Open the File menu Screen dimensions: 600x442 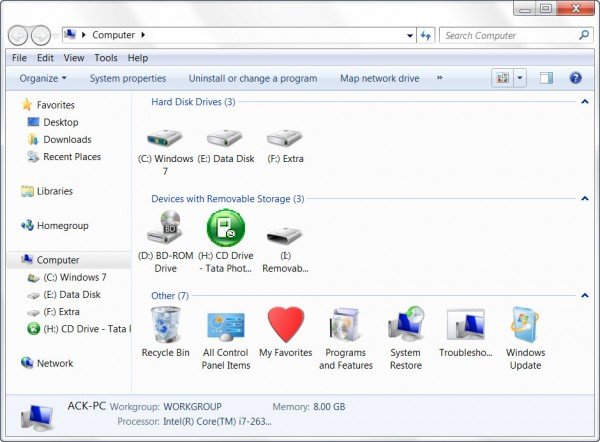coord(19,58)
